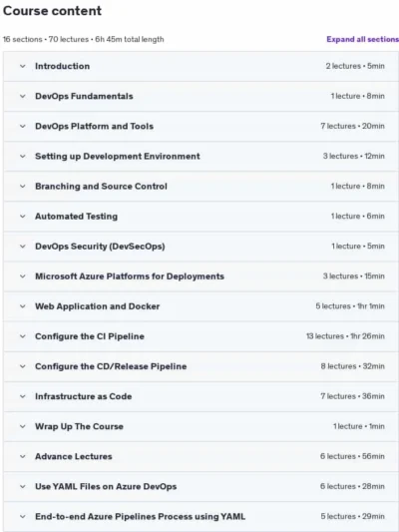Click the 6 lectures 56min label
This screenshot has height=532, width=399.
(352, 456)
